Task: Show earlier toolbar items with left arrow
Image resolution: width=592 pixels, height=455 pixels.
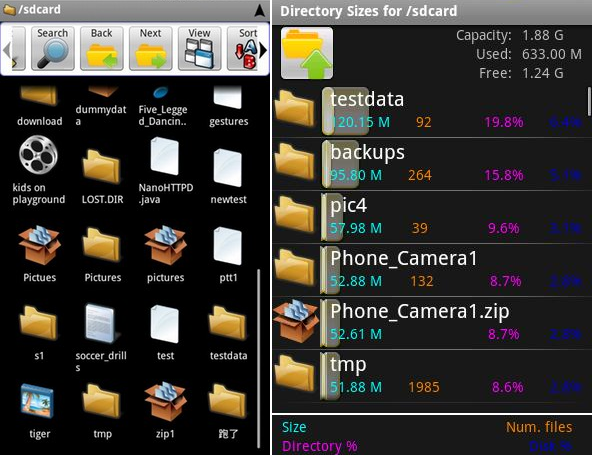Action: coord(6,51)
